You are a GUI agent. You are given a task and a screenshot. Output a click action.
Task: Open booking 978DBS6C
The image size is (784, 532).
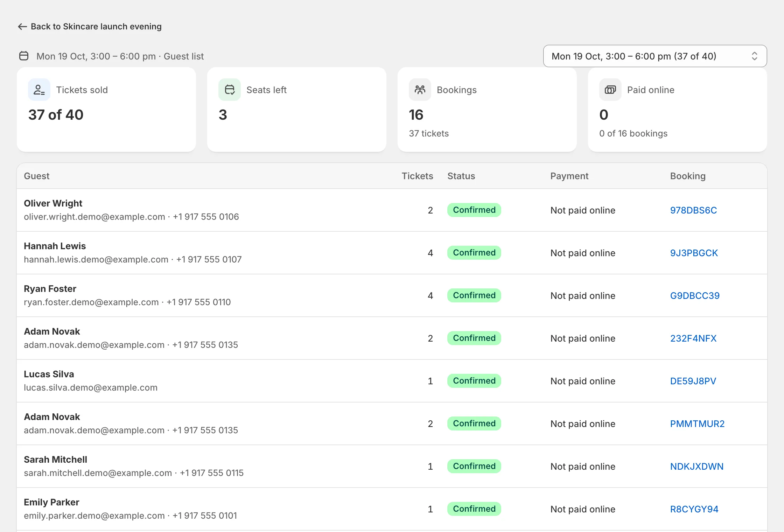pyautogui.click(x=693, y=210)
